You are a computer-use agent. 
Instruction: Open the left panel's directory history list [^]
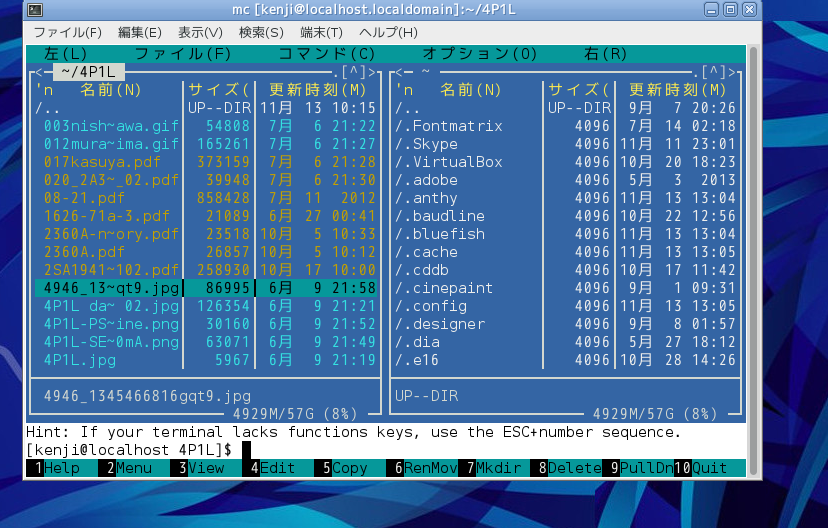click(354, 72)
